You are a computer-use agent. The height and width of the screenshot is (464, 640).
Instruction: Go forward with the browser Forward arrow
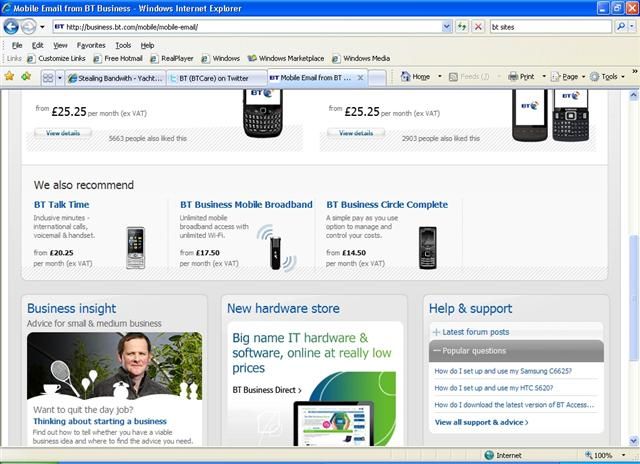coord(28,27)
